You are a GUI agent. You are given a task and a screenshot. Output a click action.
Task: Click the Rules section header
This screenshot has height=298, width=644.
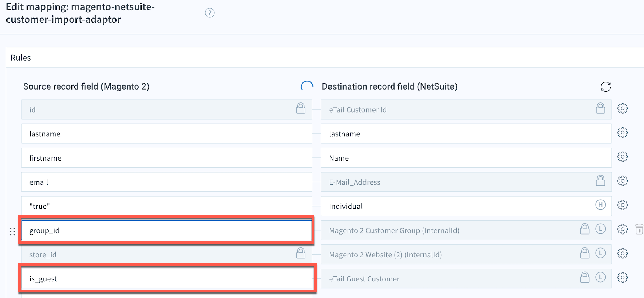click(x=20, y=58)
